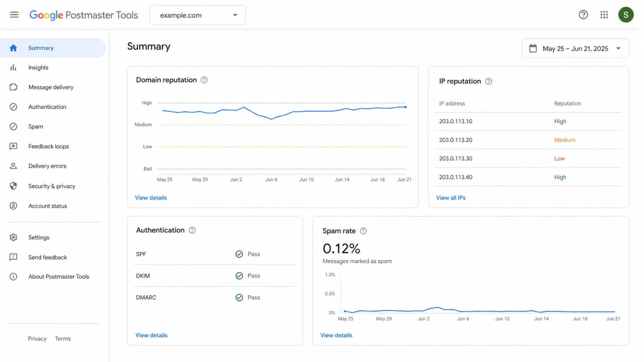Click View details under Authentication

[x=151, y=335]
